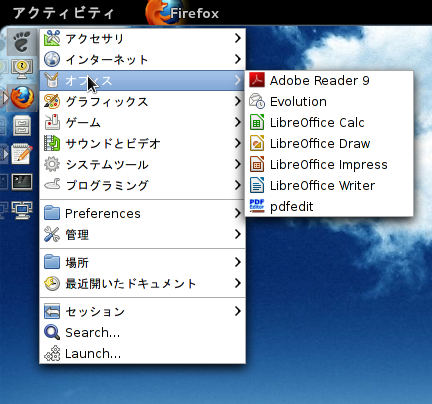Expand the プログラミング submenu arrow
Viewport: 432px width, 404px height.
237,185
